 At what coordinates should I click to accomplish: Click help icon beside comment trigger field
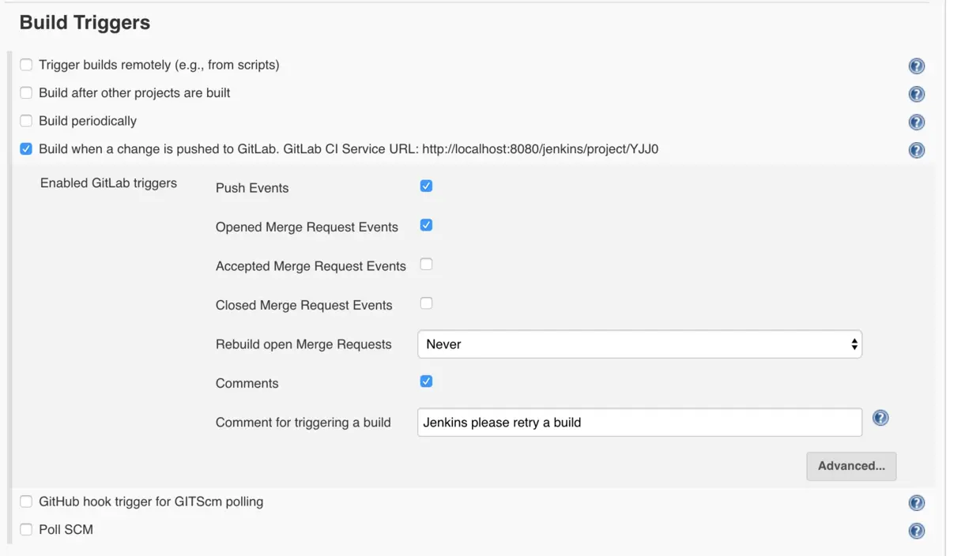point(880,419)
